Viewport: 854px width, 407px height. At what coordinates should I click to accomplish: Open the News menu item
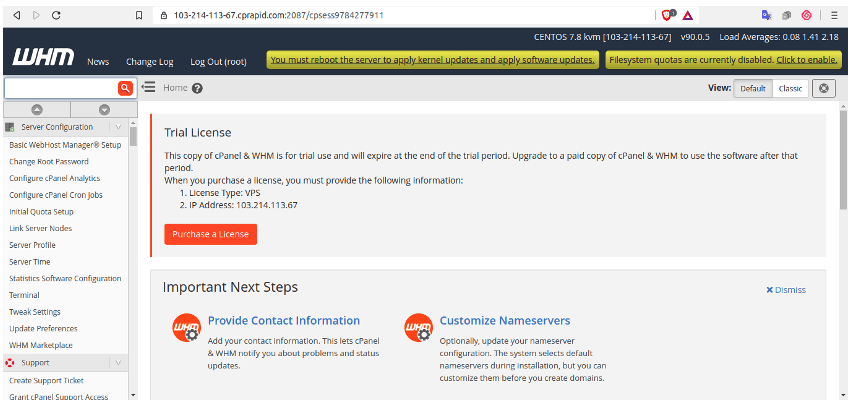[x=98, y=62]
